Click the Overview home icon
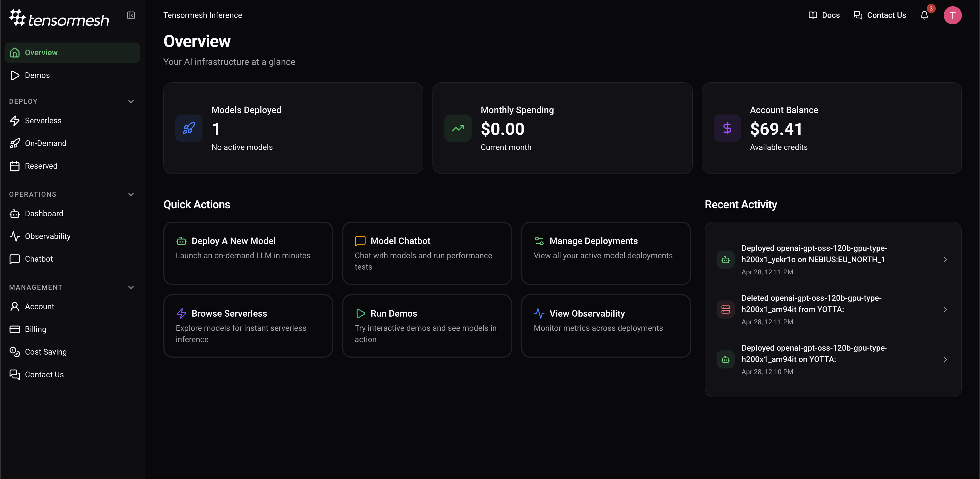 (x=15, y=52)
